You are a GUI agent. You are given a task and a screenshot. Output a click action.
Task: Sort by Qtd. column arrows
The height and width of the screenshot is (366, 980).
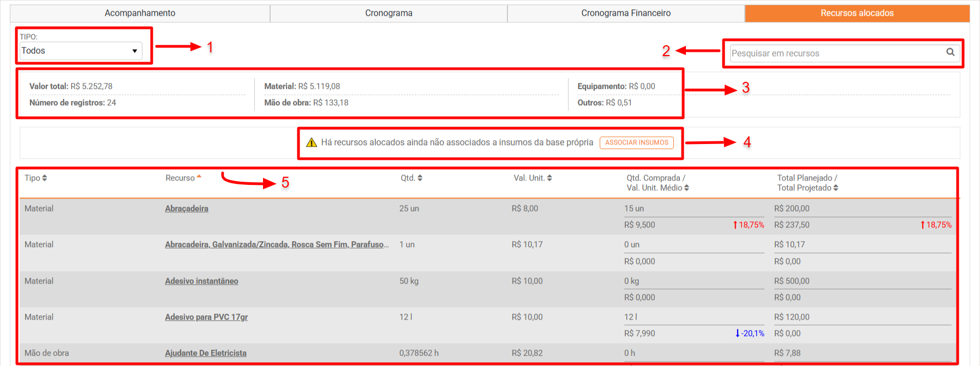420,178
